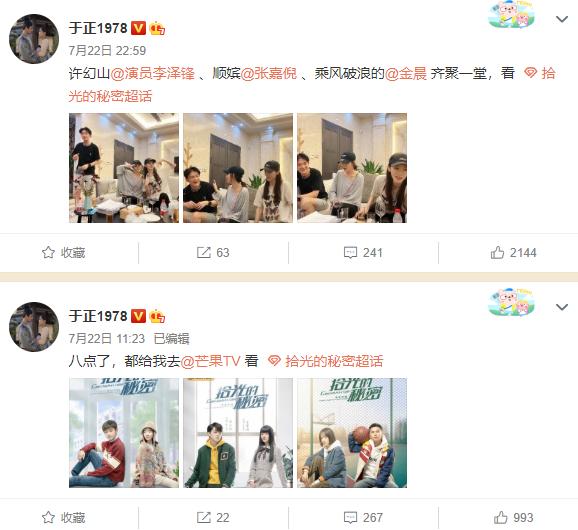This screenshot has width=578, height=530.
Task: Open 拾光的秘密超话 topic in second post
Action: [325, 361]
